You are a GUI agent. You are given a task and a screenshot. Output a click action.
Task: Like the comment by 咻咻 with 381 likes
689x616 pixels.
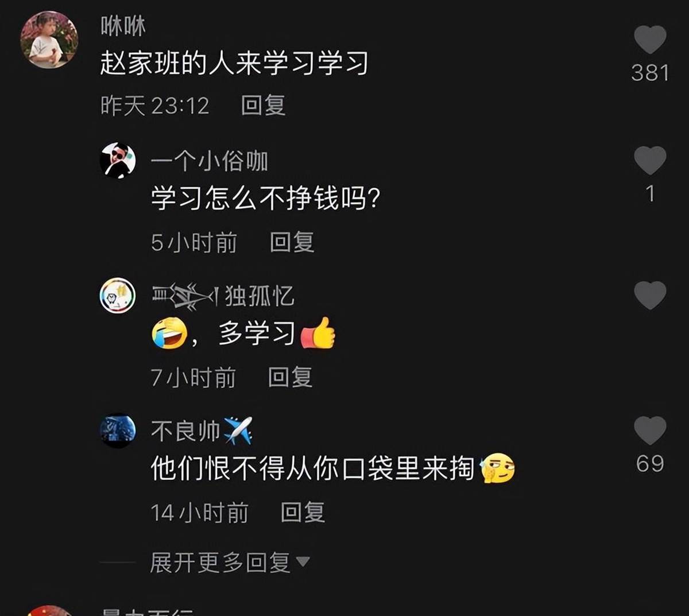[650, 40]
